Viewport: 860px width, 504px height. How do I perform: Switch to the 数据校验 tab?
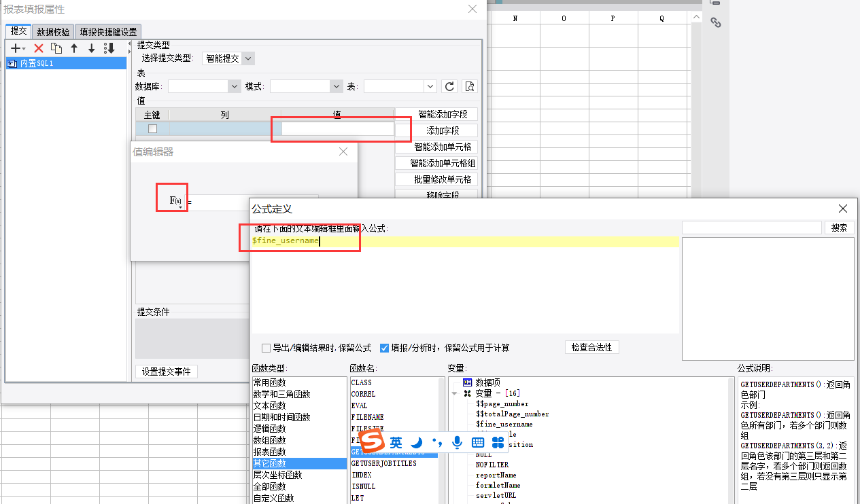(x=53, y=32)
